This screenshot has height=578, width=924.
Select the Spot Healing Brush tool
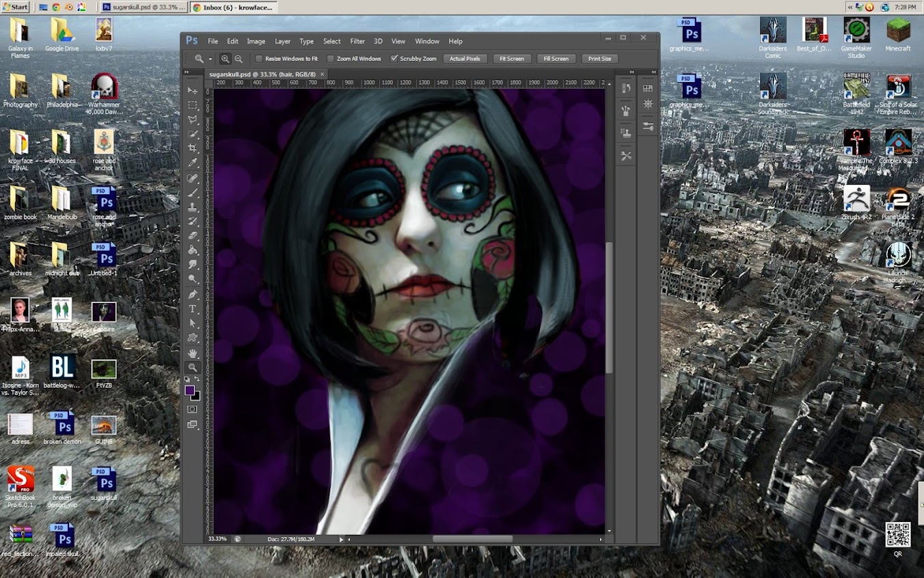pyautogui.click(x=193, y=178)
